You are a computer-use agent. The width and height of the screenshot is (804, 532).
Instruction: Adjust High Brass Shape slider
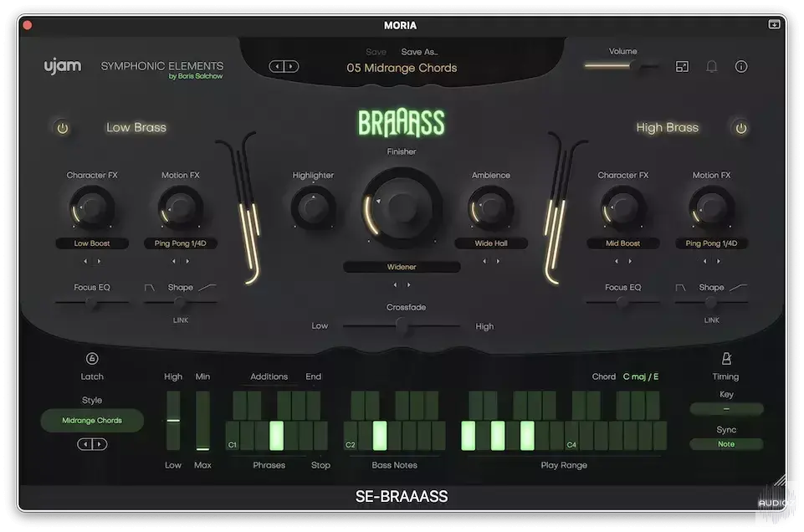(x=711, y=303)
